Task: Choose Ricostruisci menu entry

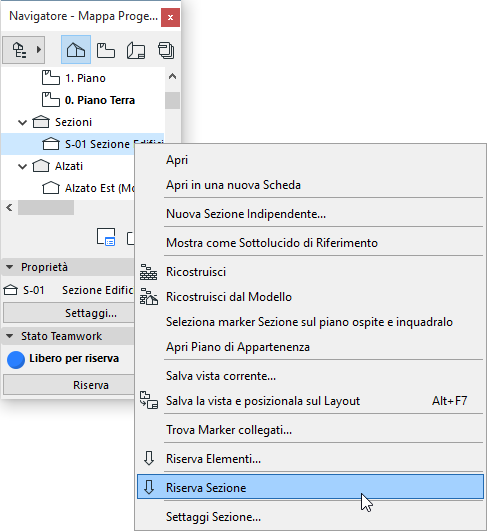Action: (310, 272)
